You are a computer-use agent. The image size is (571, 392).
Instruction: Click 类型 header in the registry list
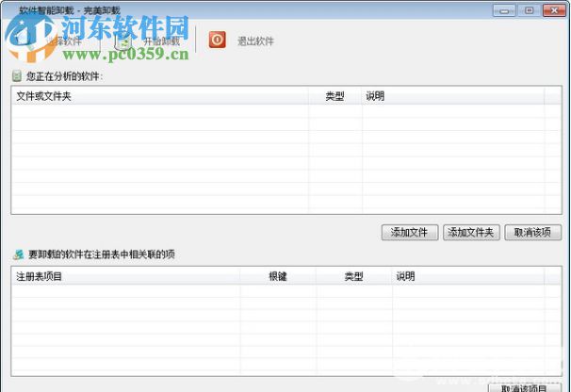(x=354, y=276)
